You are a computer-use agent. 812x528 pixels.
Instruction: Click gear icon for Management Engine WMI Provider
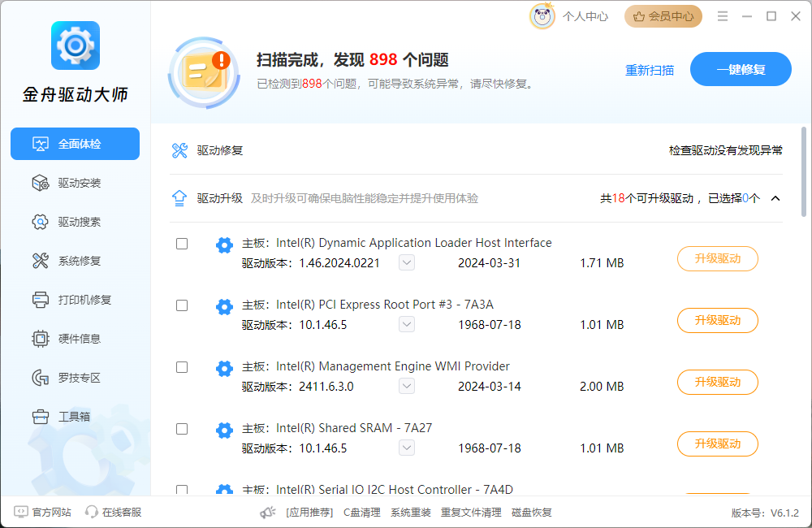coord(224,368)
